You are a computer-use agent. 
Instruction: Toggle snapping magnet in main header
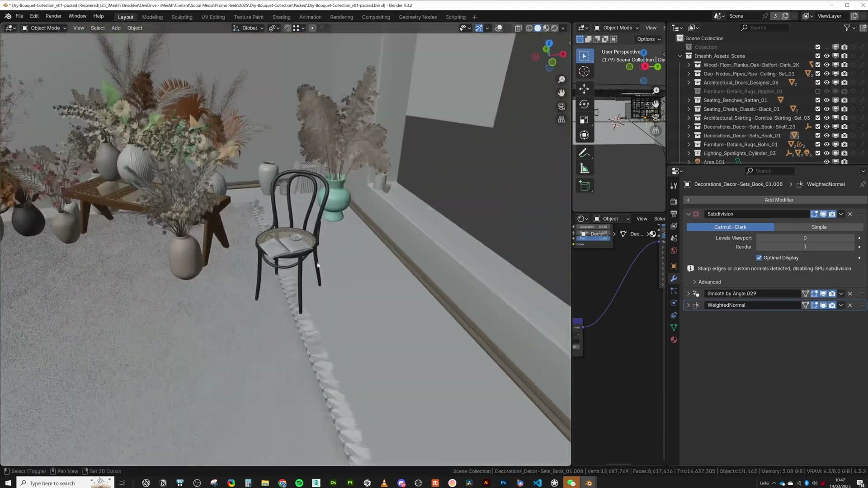point(287,28)
